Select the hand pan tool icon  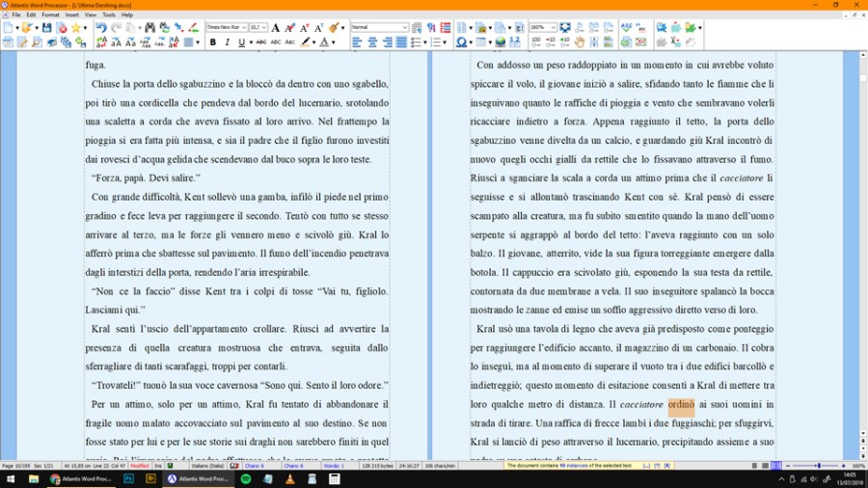580,42
